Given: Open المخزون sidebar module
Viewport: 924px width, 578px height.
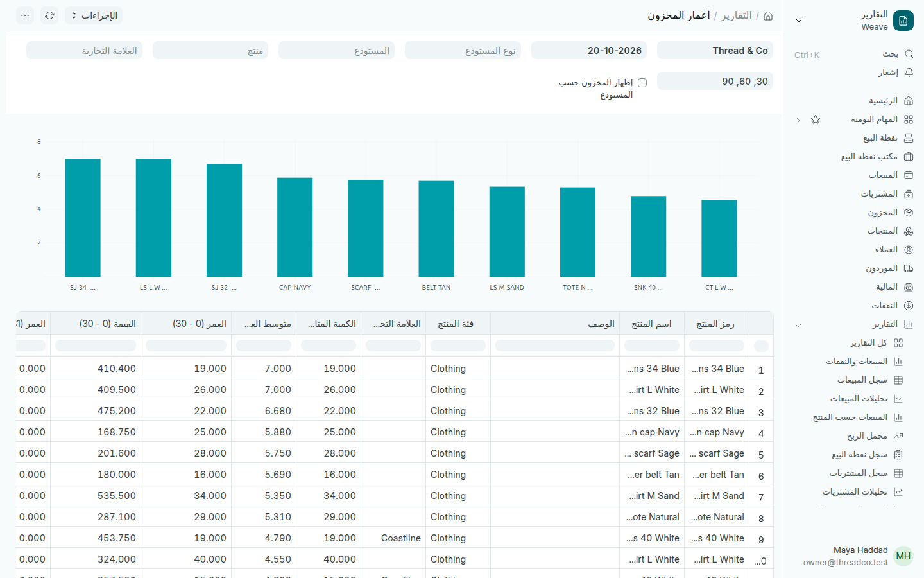Looking at the screenshot, I should coord(890,213).
